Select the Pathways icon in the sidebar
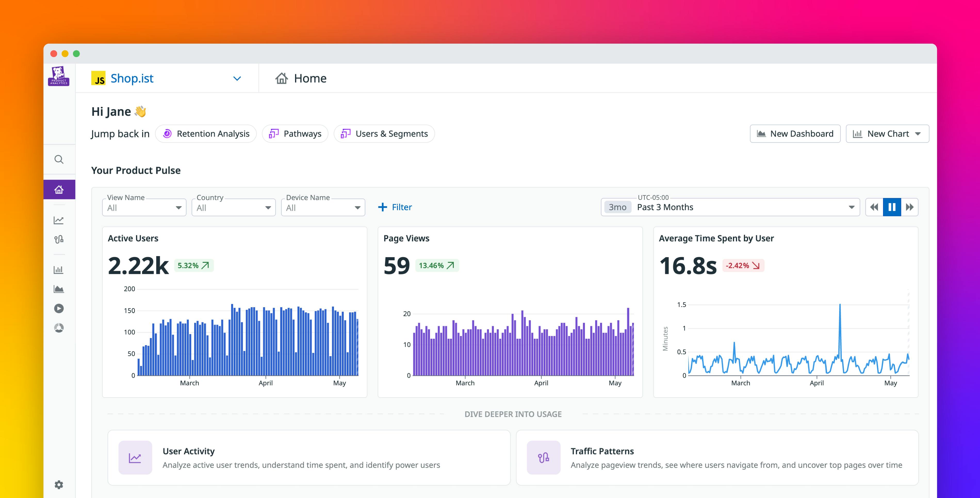Viewport: 980px width, 498px height. [x=59, y=239]
